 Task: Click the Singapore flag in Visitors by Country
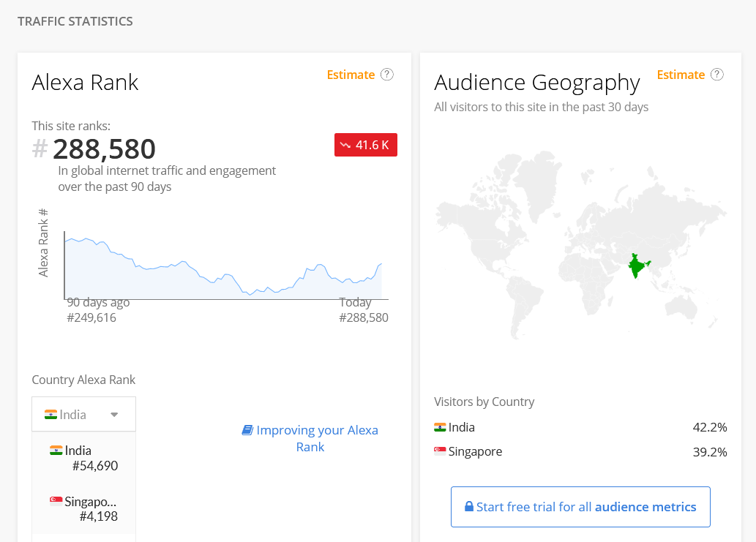[x=440, y=451]
